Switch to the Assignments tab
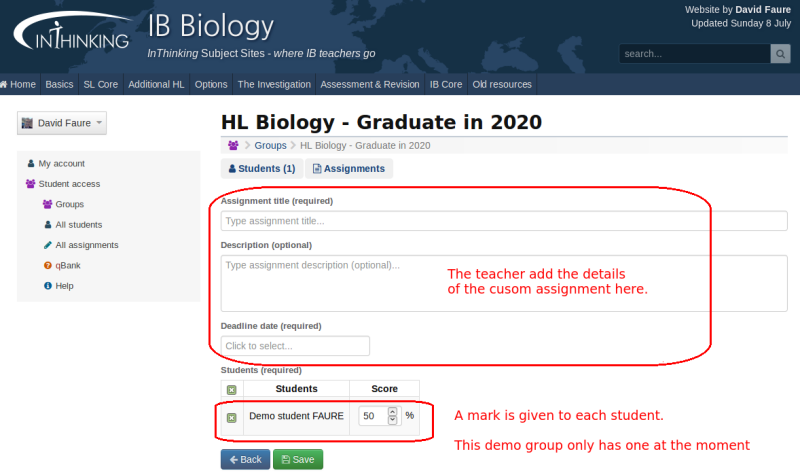This screenshot has height=475, width=800. (x=348, y=169)
